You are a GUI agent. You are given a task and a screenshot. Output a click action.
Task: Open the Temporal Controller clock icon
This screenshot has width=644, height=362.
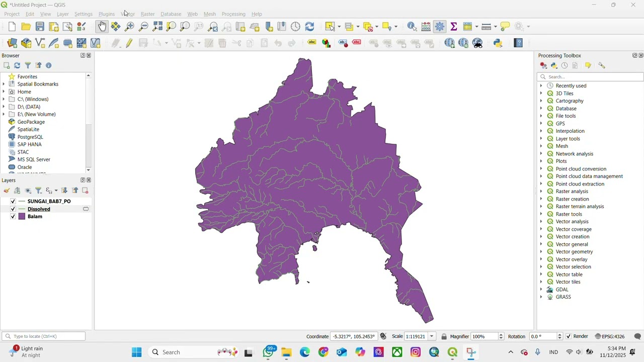click(296, 27)
